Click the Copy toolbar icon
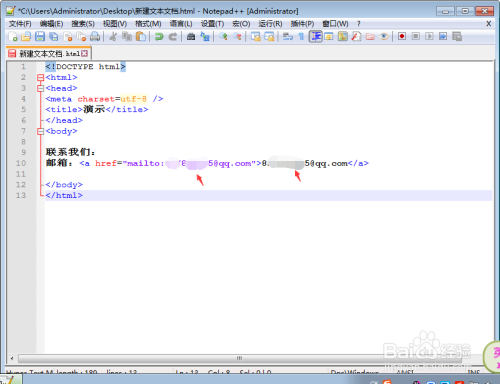Viewport: 500px width, 384px height. (x=127, y=36)
